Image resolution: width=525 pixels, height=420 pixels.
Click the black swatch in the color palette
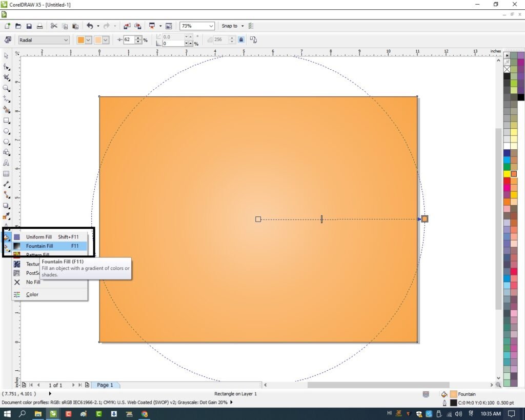[x=507, y=76]
